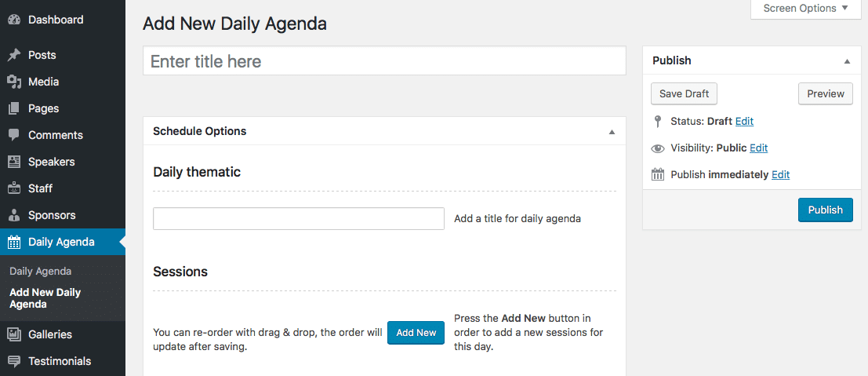Select Add New Daily Agenda submenu item
This screenshot has height=376, width=868.
[x=45, y=298]
